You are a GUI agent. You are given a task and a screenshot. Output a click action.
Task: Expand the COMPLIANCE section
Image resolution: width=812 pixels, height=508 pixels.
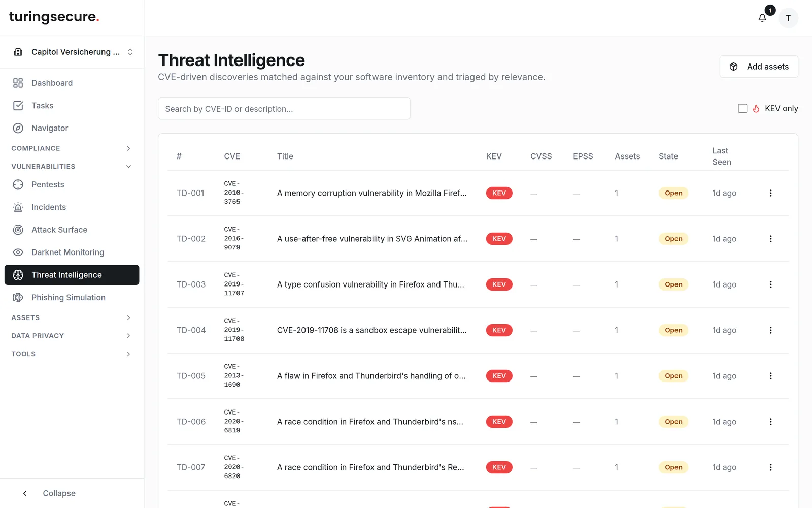pyautogui.click(x=72, y=148)
